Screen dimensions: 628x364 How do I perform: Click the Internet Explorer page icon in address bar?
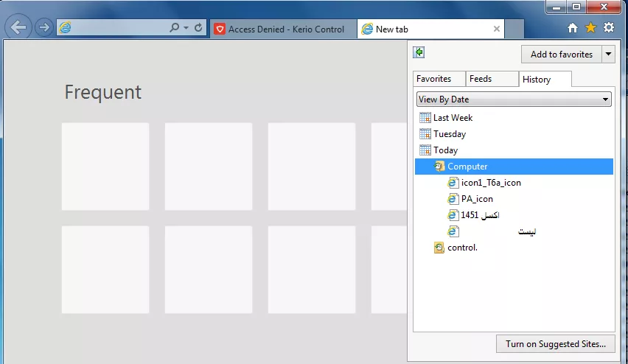[65, 27]
